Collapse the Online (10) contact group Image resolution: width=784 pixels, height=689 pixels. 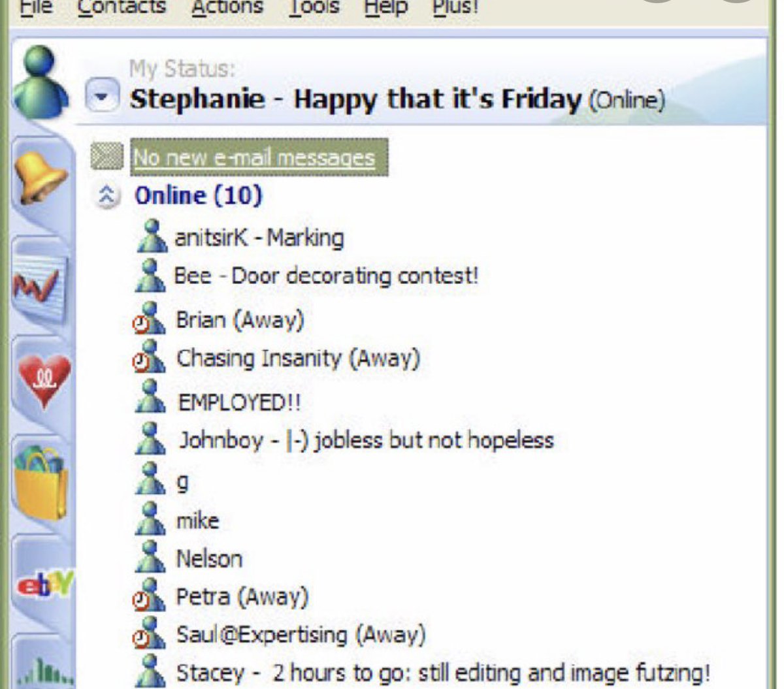tap(108, 195)
